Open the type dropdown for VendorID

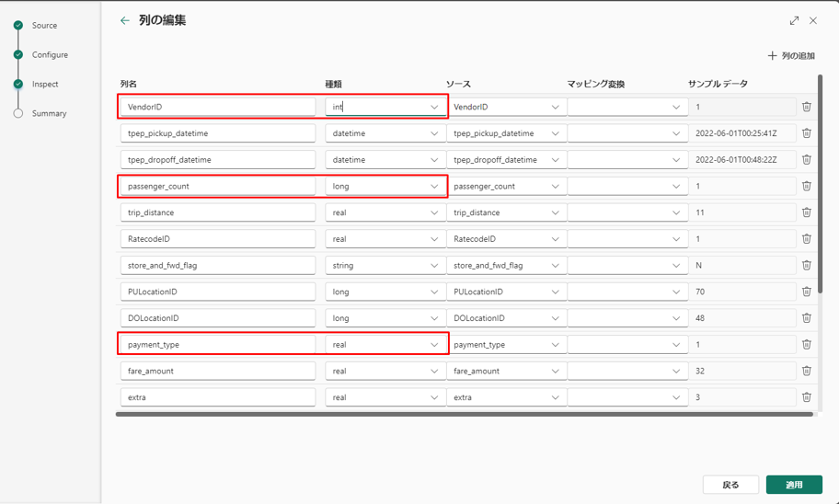coord(385,107)
